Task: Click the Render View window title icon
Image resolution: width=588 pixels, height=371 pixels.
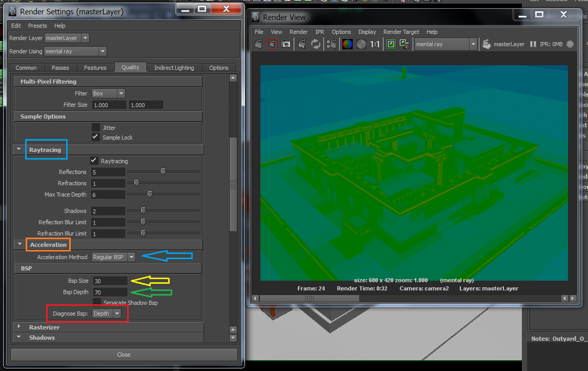Action: tap(256, 17)
